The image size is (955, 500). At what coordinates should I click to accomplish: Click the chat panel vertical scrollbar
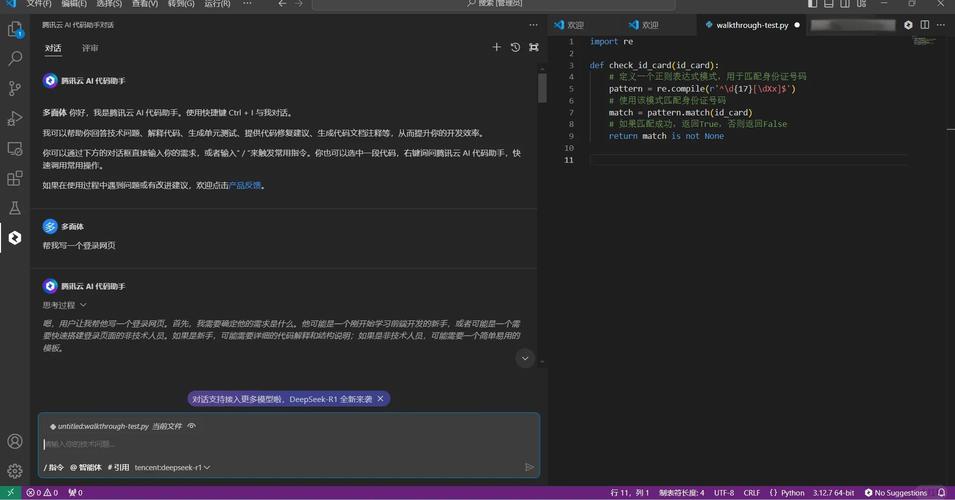click(x=542, y=88)
